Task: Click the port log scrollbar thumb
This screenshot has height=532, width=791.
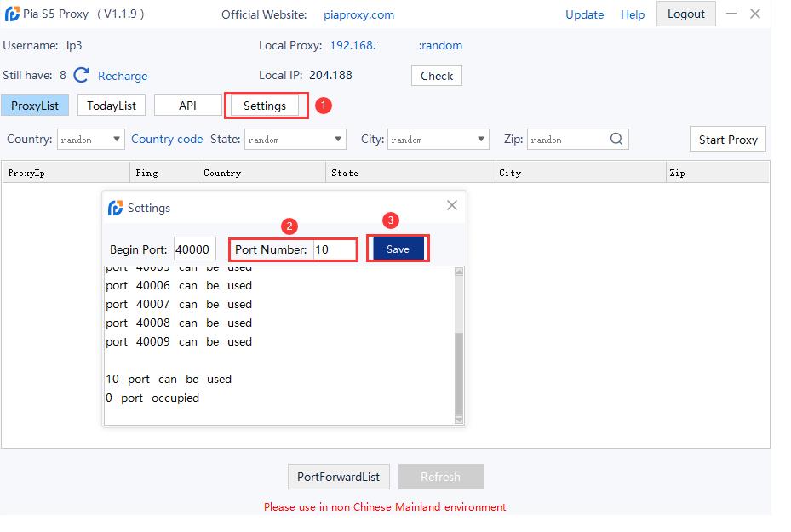Action: [459, 373]
